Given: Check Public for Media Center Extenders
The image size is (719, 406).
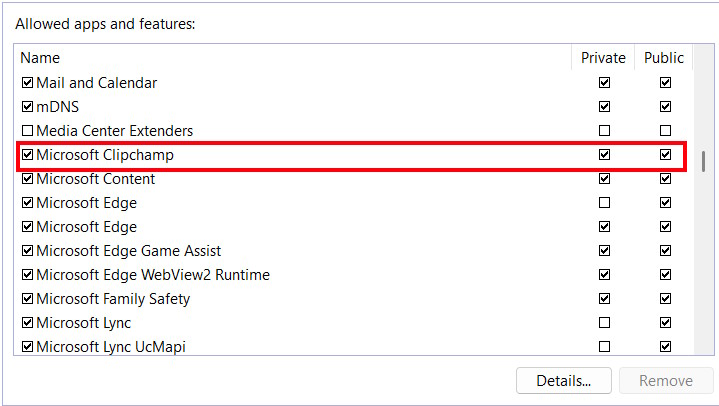Looking at the screenshot, I should coord(665,131).
